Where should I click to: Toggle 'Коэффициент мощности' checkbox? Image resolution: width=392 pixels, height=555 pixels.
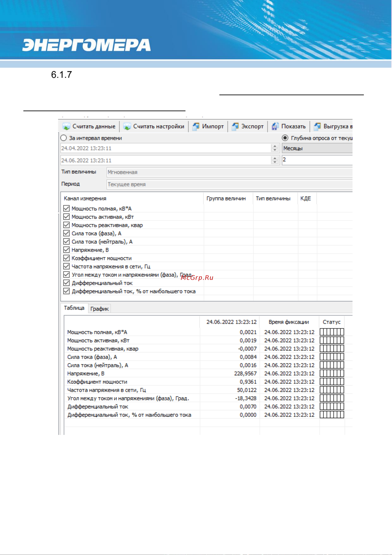click(x=66, y=258)
